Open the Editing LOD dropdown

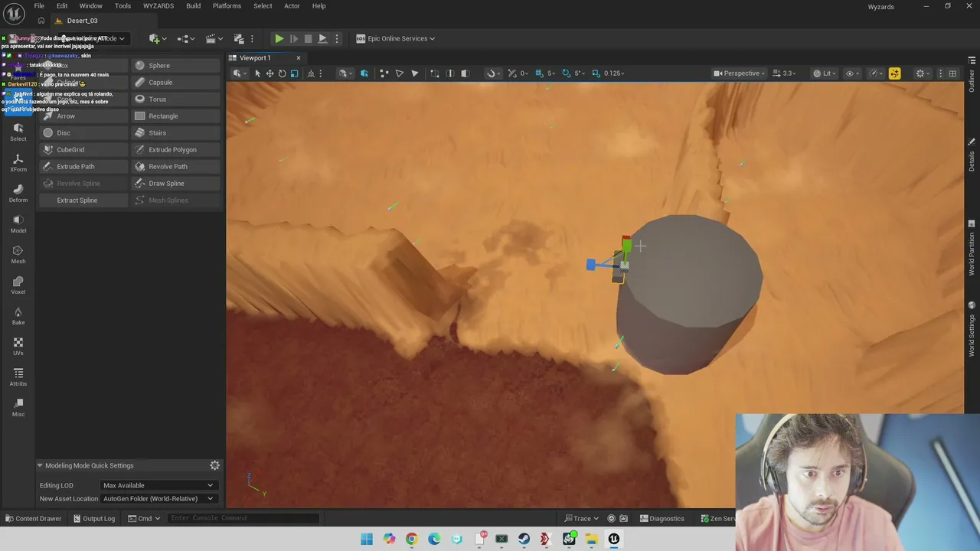[x=158, y=485]
